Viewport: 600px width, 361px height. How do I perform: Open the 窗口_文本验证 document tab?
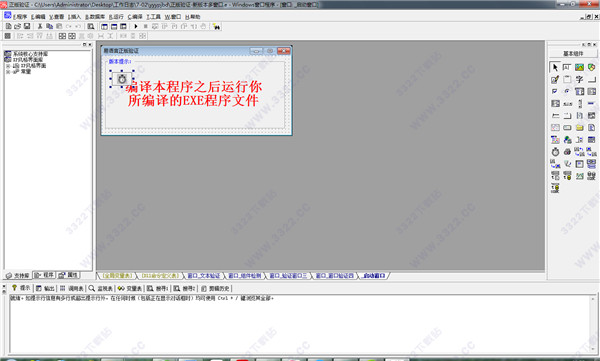tap(204, 276)
